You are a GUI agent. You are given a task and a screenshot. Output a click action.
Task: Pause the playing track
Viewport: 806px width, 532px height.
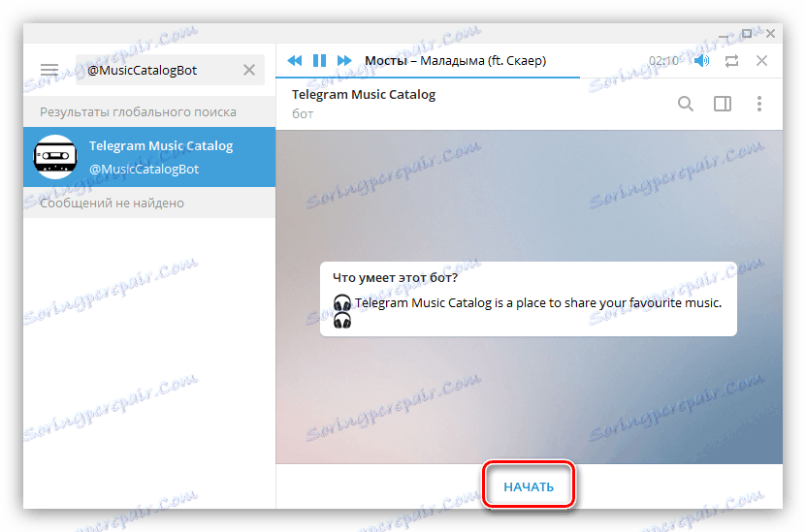[319, 61]
